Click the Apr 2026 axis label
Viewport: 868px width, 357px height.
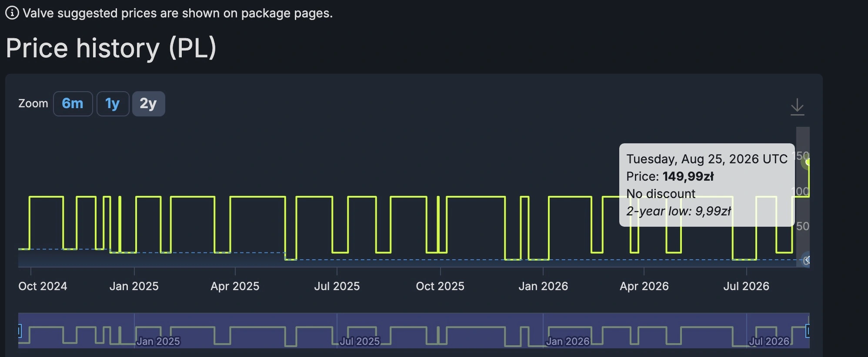tap(644, 286)
